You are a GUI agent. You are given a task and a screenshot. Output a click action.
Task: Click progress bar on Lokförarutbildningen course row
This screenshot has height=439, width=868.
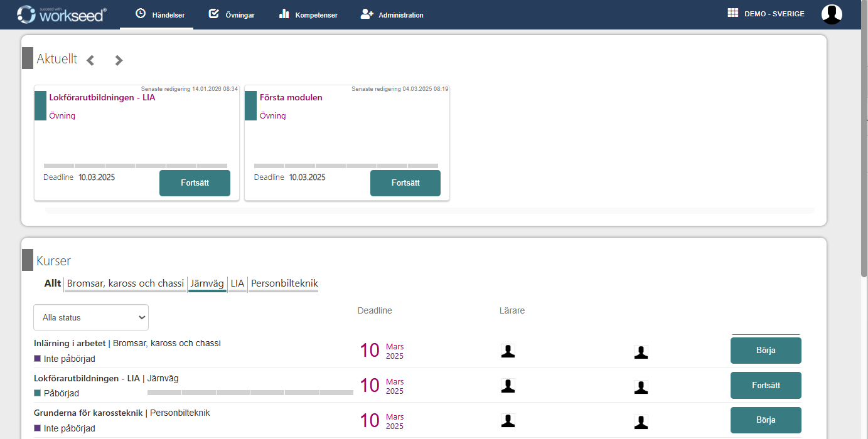pyautogui.click(x=250, y=393)
